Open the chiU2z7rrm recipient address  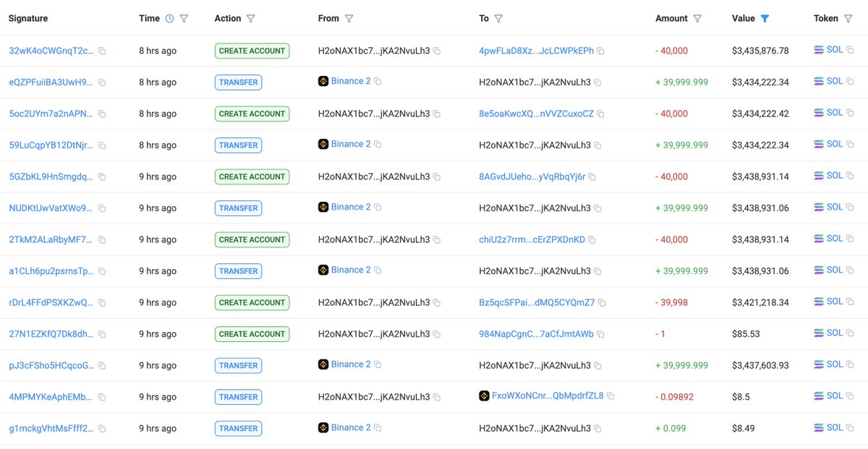coord(532,239)
